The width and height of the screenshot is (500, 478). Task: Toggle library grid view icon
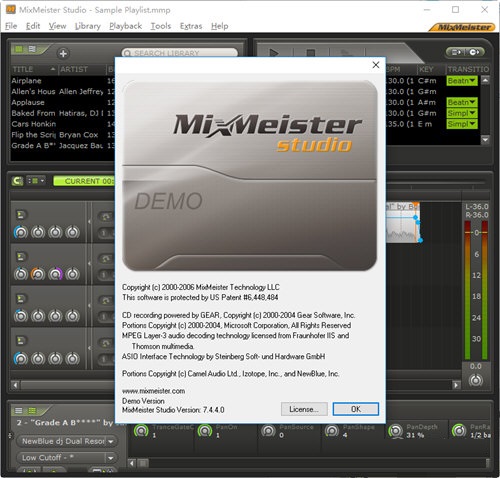tap(19, 49)
